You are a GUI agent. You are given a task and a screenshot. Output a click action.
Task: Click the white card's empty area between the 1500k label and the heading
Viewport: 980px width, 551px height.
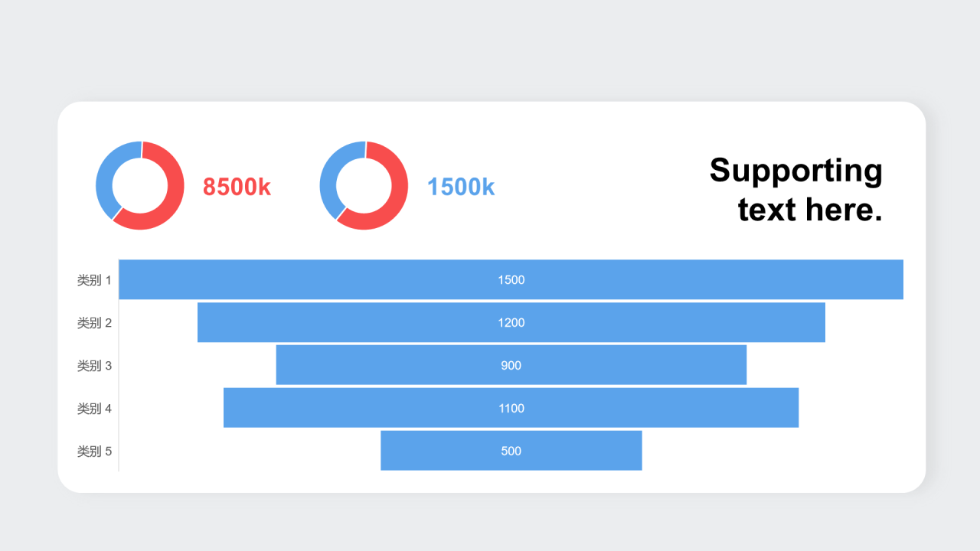tap(601, 187)
